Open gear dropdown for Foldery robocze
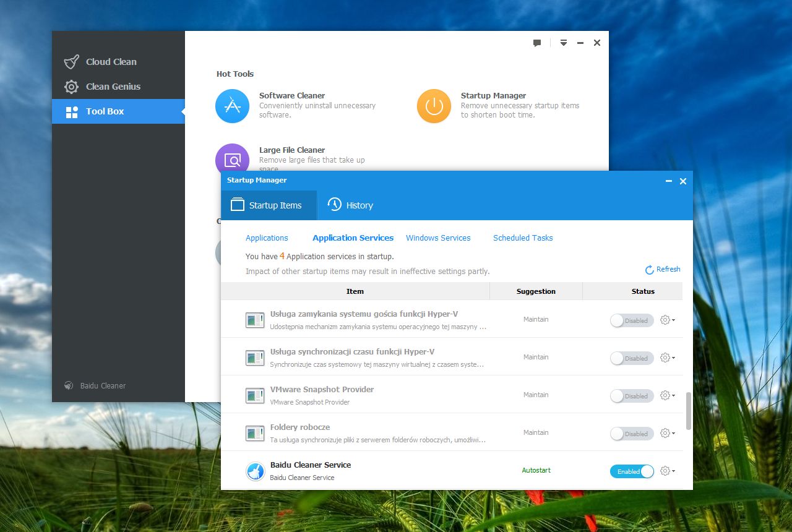 click(667, 433)
